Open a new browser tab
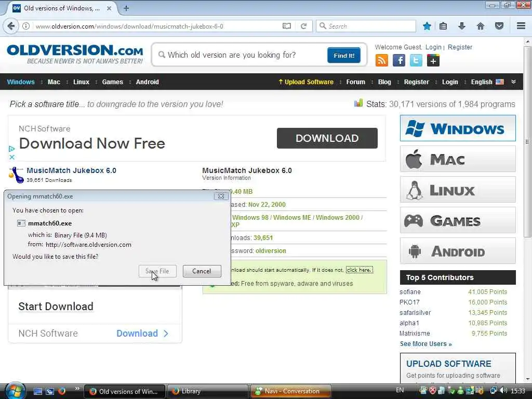This screenshot has height=399, width=532. pyautogui.click(x=126, y=8)
